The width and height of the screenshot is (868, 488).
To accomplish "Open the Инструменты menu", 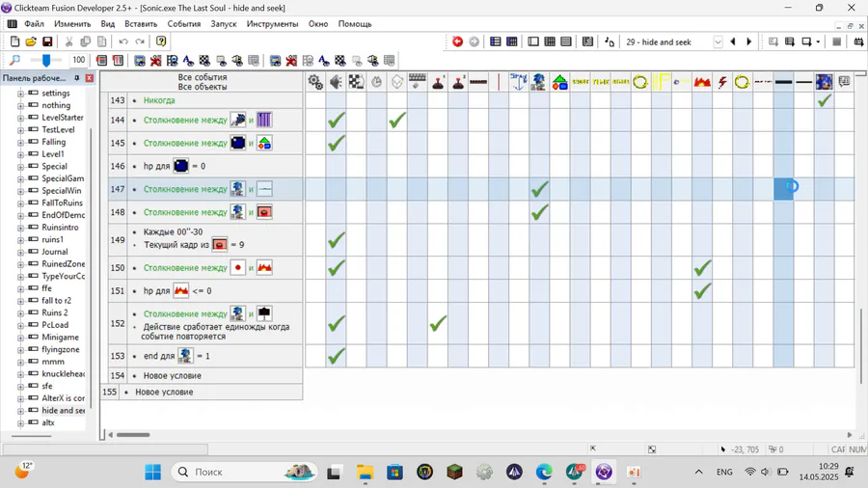I will (x=272, y=24).
